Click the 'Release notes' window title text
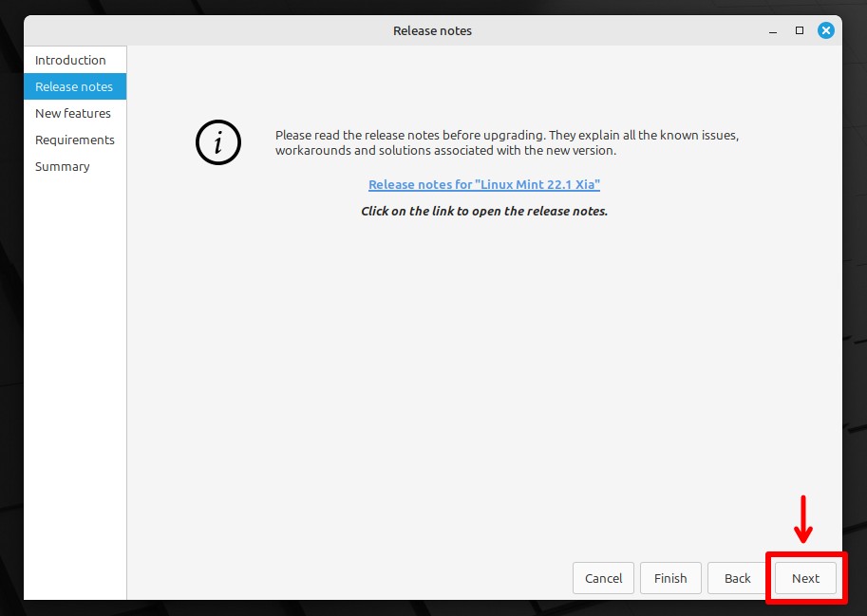Screen dimensions: 867x616 click(x=432, y=31)
